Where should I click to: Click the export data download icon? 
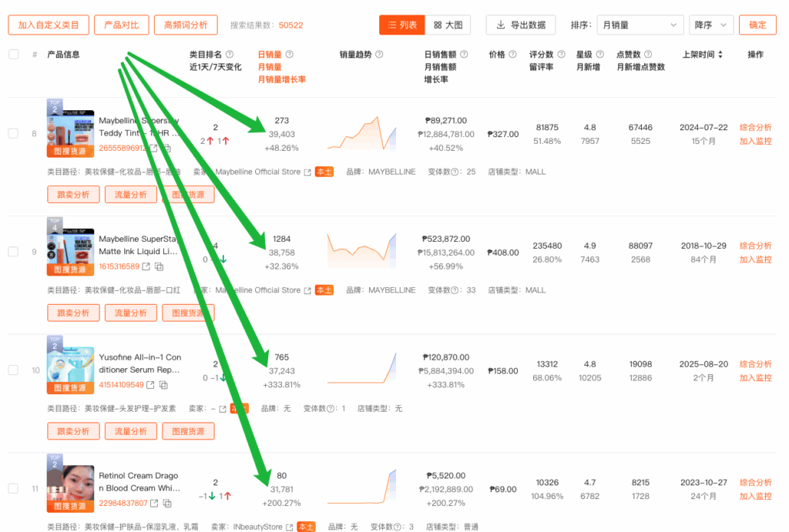point(501,25)
